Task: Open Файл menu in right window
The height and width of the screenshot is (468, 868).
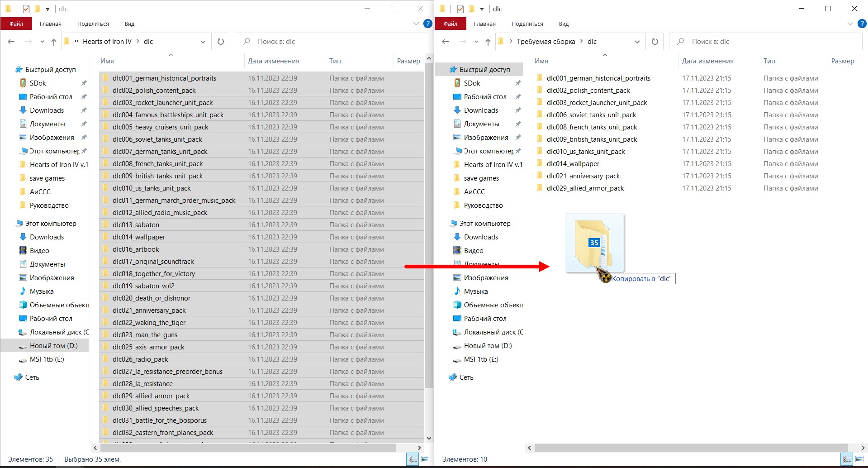Action: pyautogui.click(x=451, y=24)
